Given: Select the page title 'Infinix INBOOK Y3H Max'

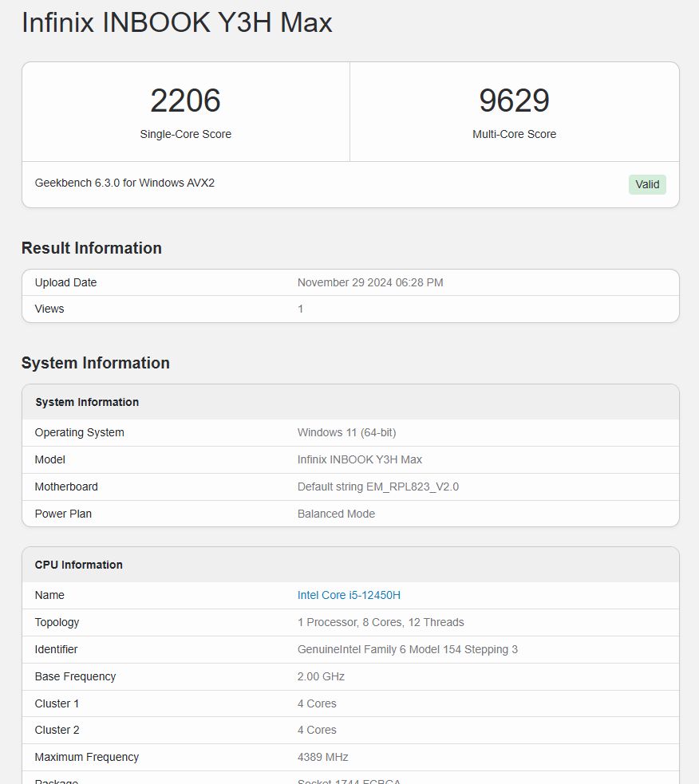Looking at the screenshot, I should coord(177,22).
